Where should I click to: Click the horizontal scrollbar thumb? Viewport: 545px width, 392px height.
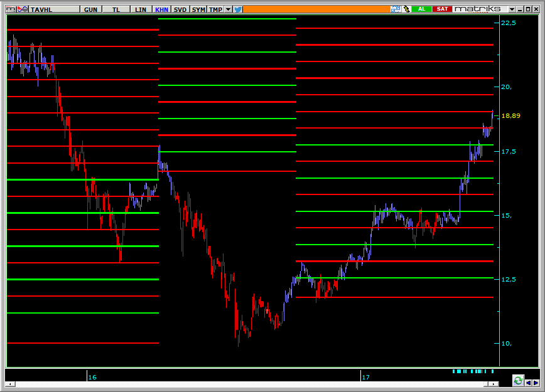[486, 384]
